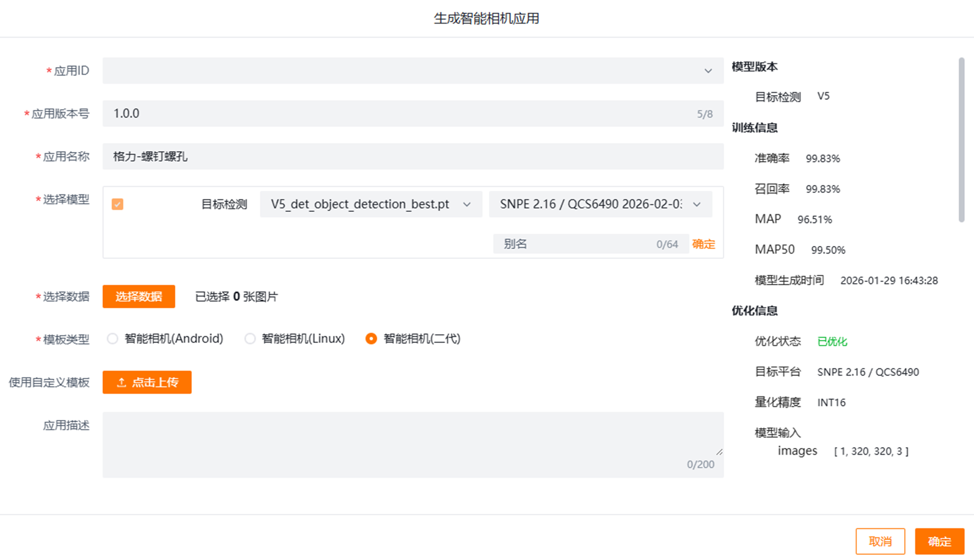Open the V5_det_object_detection_best.pt model dropdown
Screen dimensions: 974x560
(x=360, y=204)
